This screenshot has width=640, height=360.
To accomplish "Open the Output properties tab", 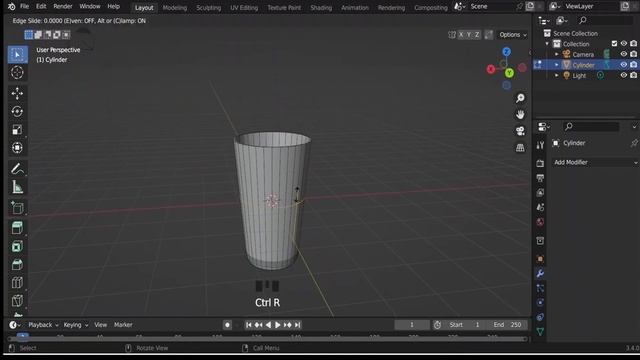I will click(540, 178).
